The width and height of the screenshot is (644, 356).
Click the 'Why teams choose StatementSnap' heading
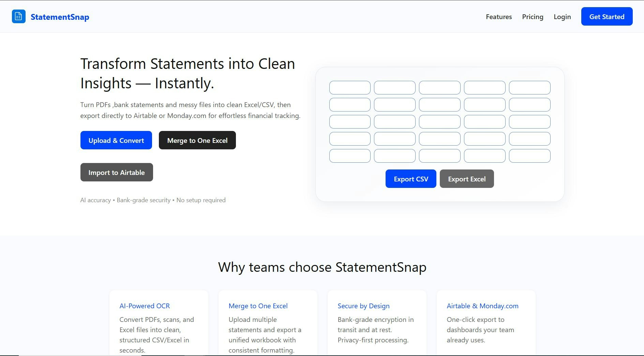(322, 267)
